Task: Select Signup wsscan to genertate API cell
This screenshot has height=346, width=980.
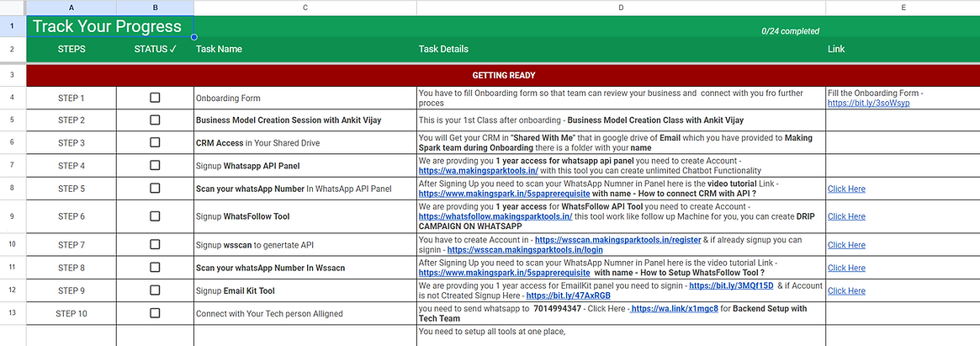Action: click(305, 245)
